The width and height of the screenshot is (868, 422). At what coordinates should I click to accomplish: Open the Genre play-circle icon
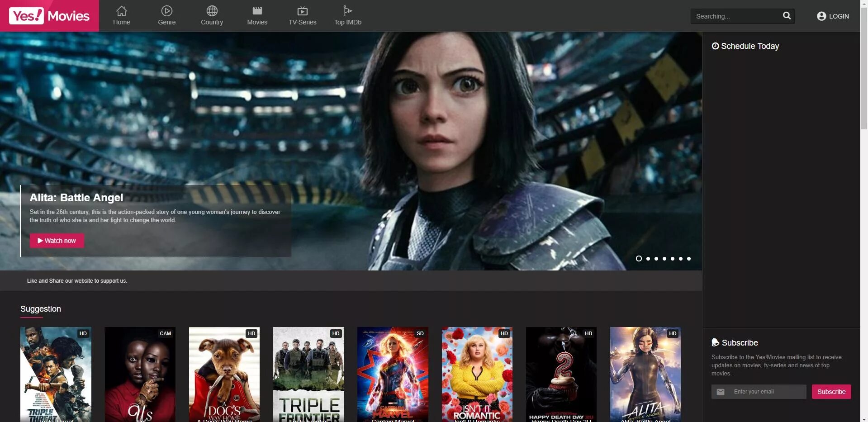pyautogui.click(x=167, y=10)
